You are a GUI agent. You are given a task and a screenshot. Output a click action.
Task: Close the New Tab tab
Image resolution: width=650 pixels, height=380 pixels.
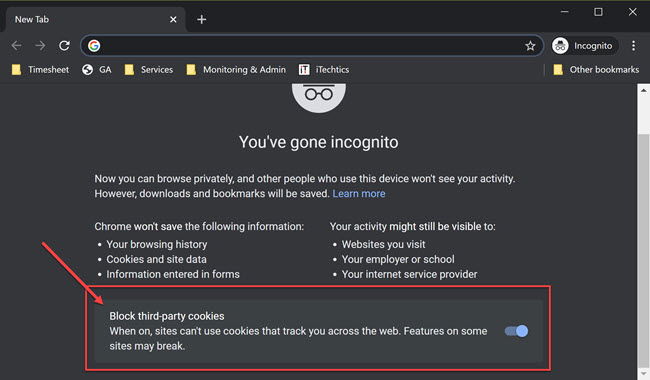pos(173,19)
